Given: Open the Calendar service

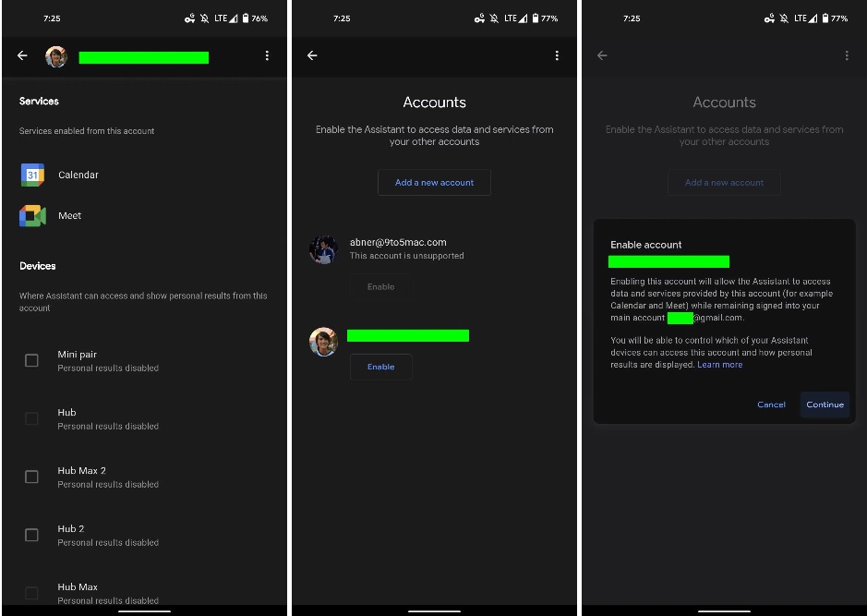Looking at the screenshot, I should click(78, 175).
